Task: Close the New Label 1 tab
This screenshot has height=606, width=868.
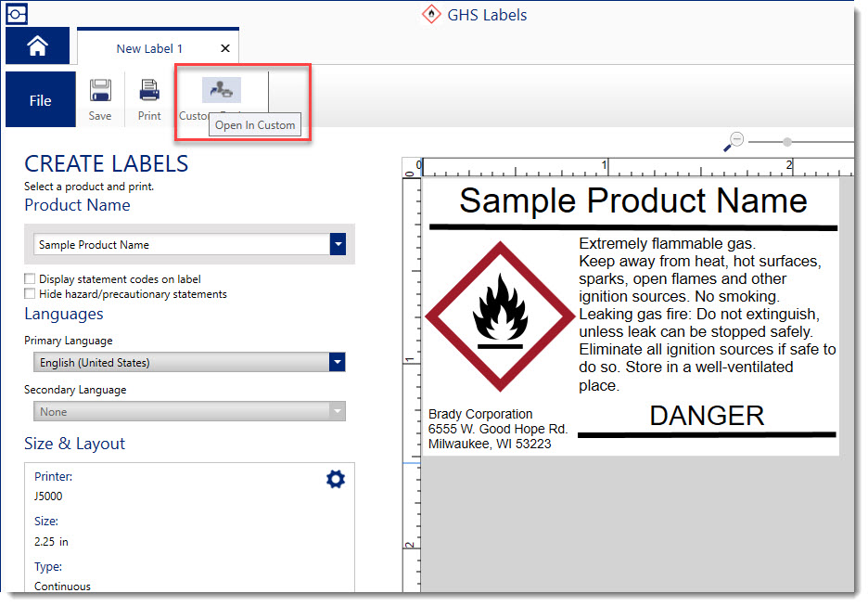Action: click(x=225, y=48)
